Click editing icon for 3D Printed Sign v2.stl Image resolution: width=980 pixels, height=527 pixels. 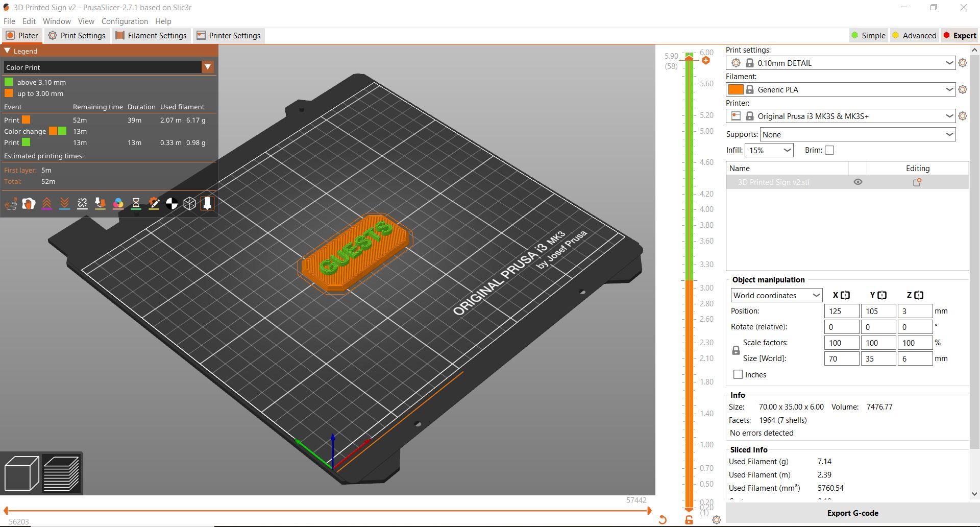[917, 182]
